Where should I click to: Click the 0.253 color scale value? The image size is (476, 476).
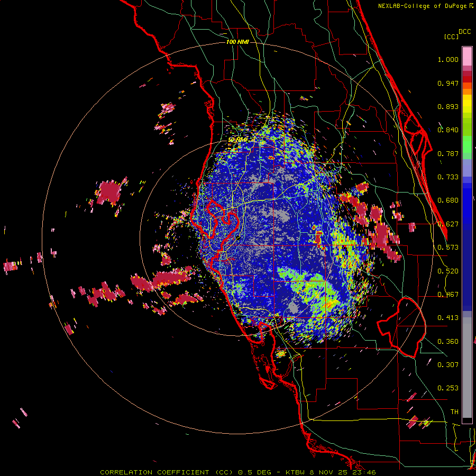448,388
